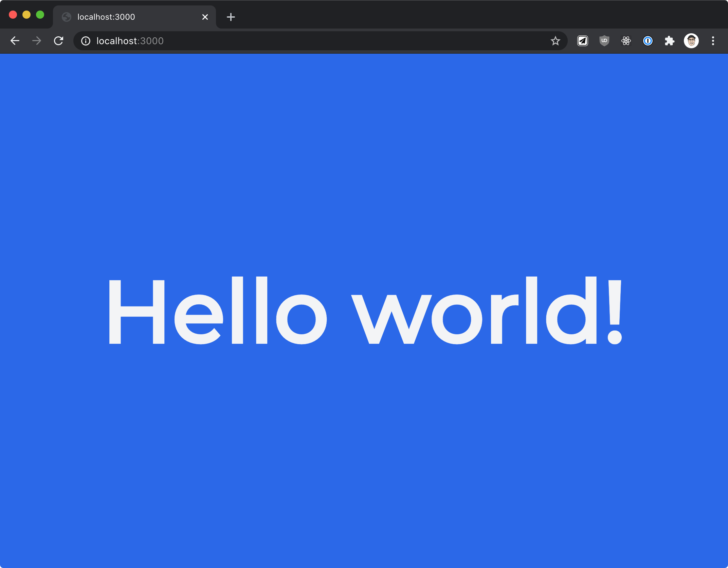Focus the address bar showing localhost:3000

306,41
